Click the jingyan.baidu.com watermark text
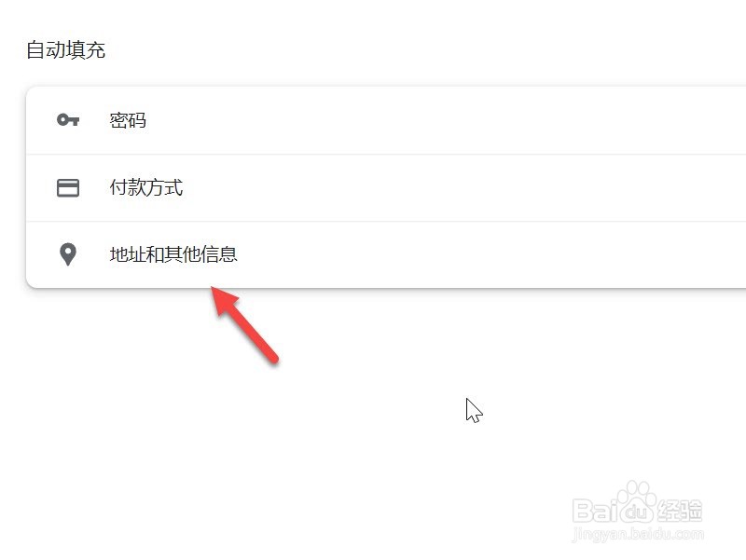The width and height of the screenshot is (746, 560). point(638,534)
